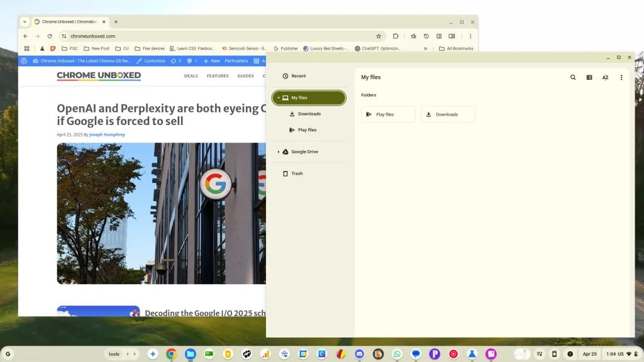Viewport: 644px width, 362px height.
Task: Reload the page in Chrome
Action: [50, 36]
